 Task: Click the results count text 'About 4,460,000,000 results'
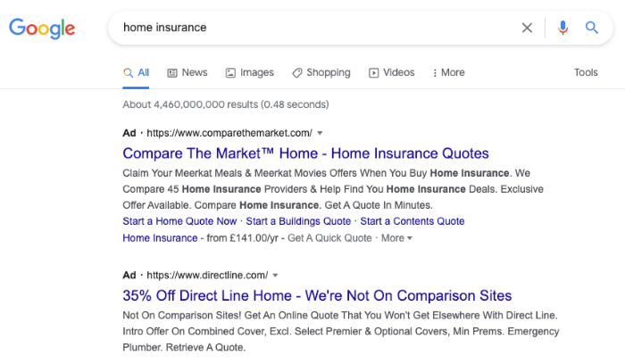coord(190,104)
